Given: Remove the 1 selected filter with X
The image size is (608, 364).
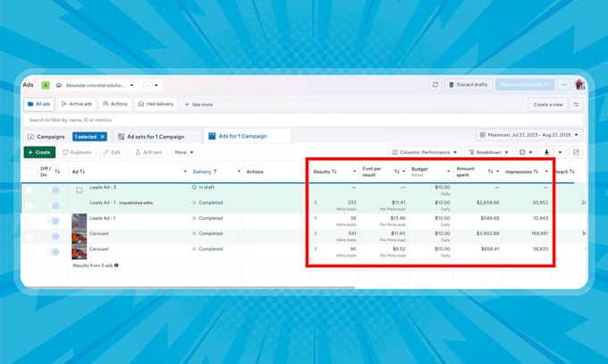Looking at the screenshot, I should (102, 137).
